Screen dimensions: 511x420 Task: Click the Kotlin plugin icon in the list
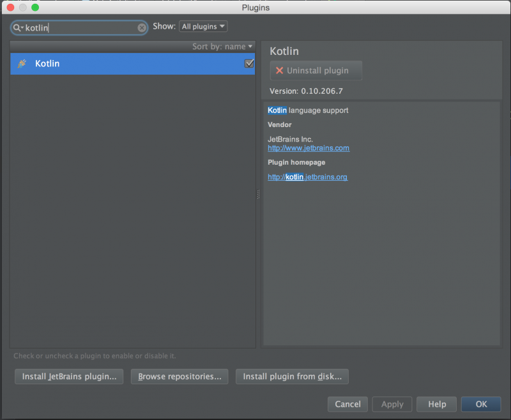(x=22, y=63)
